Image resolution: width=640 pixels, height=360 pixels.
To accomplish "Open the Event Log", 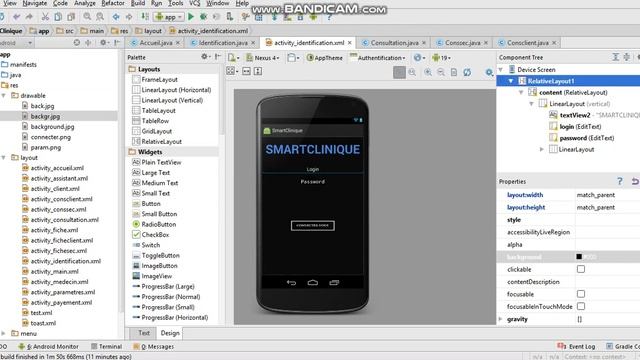I will pos(576,347).
